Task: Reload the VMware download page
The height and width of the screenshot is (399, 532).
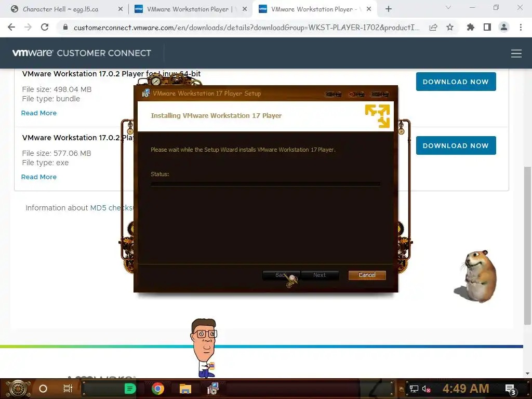Action: 45,27
